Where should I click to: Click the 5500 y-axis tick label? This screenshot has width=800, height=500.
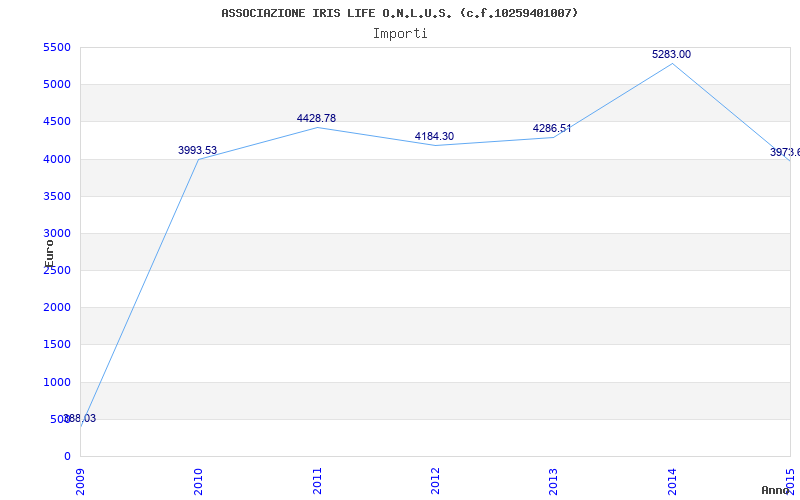(x=57, y=47)
